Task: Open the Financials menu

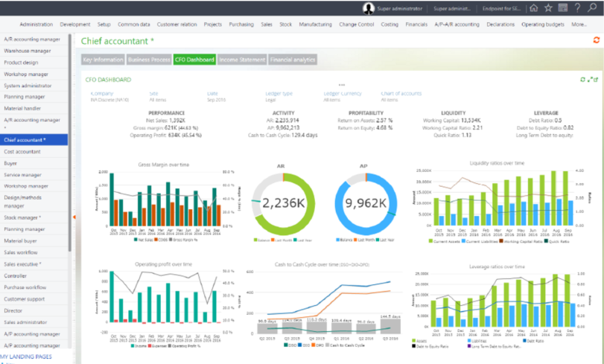Action: (416, 25)
